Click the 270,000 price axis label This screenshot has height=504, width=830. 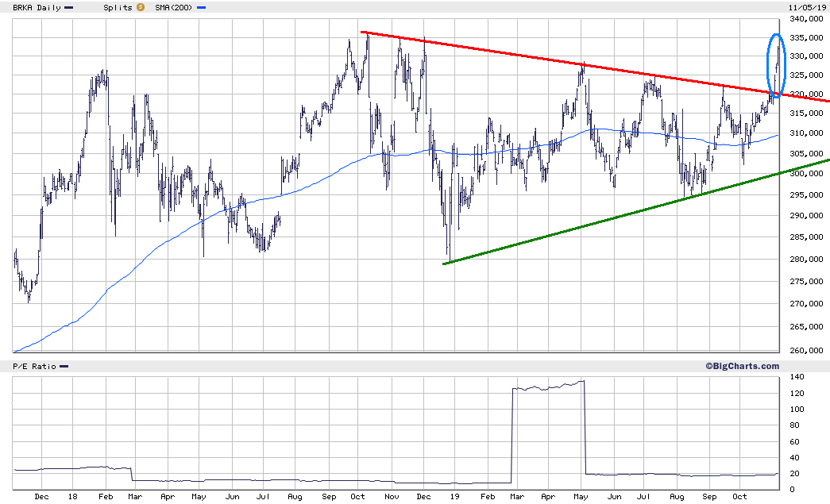pos(807,303)
